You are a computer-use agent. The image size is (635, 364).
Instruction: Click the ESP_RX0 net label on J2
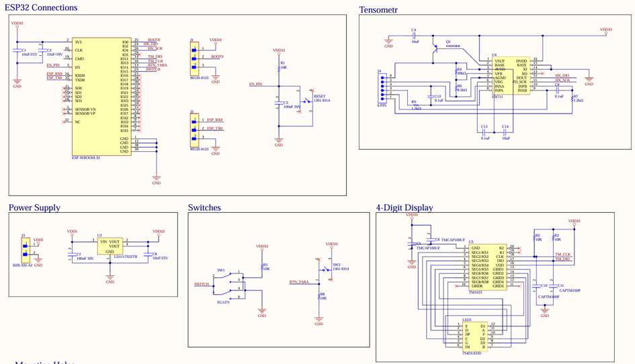tap(214, 120)
